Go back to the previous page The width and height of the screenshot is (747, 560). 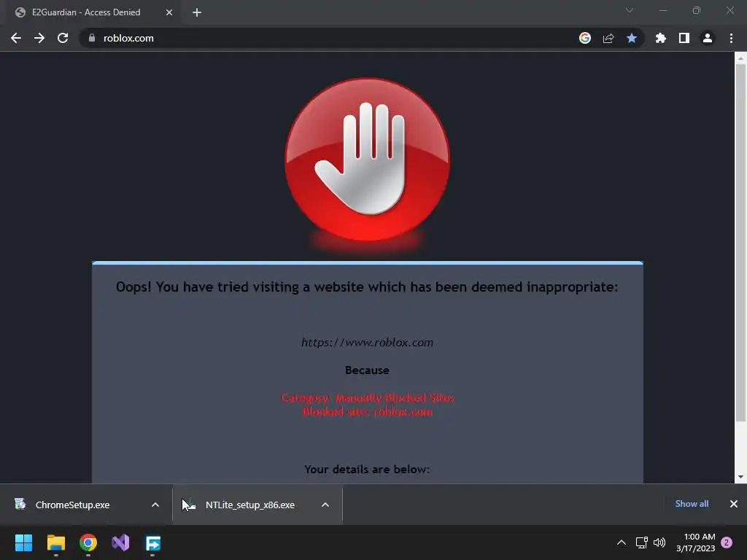click(x=16, y=38)
